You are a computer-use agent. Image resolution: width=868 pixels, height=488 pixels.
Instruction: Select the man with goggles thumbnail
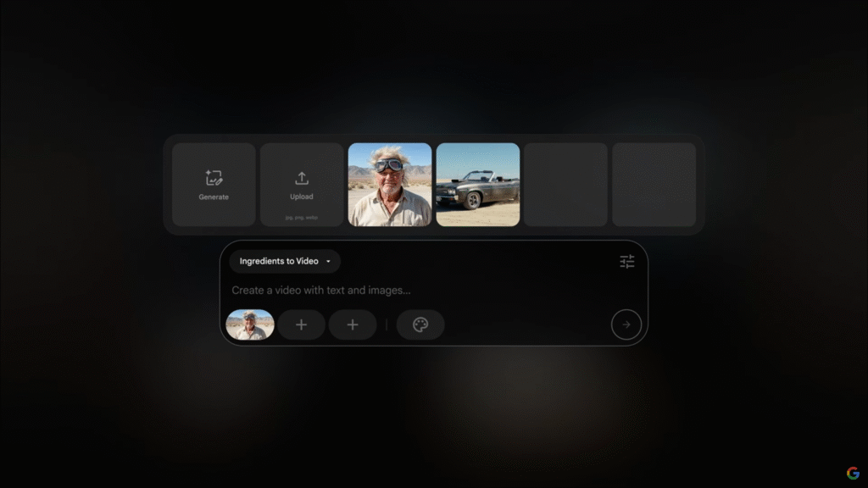coord(390,185)
